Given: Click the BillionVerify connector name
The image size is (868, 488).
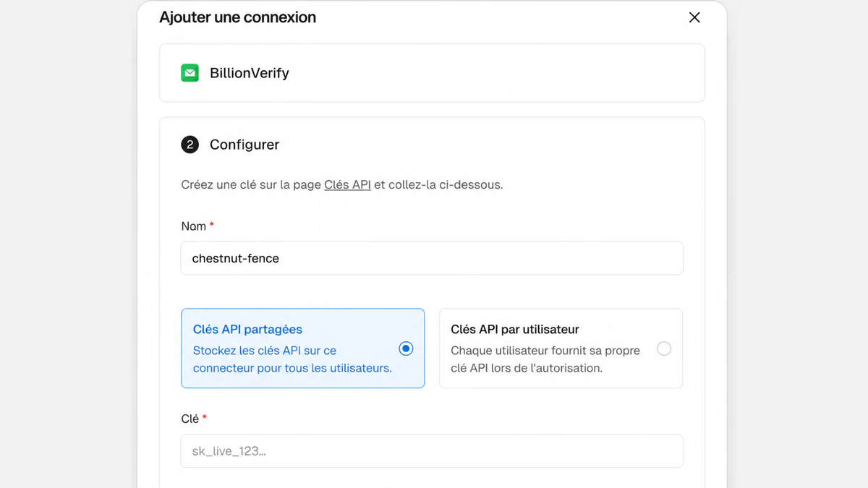Looking at the screenshot, I should pos(250,73).
